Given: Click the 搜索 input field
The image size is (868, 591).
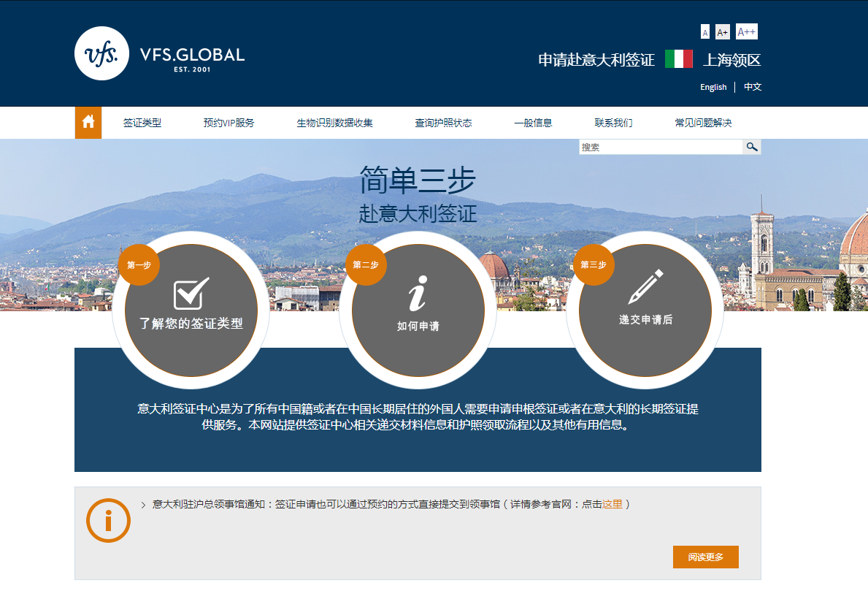Looking at the screenshot, I should pos(657,147).
